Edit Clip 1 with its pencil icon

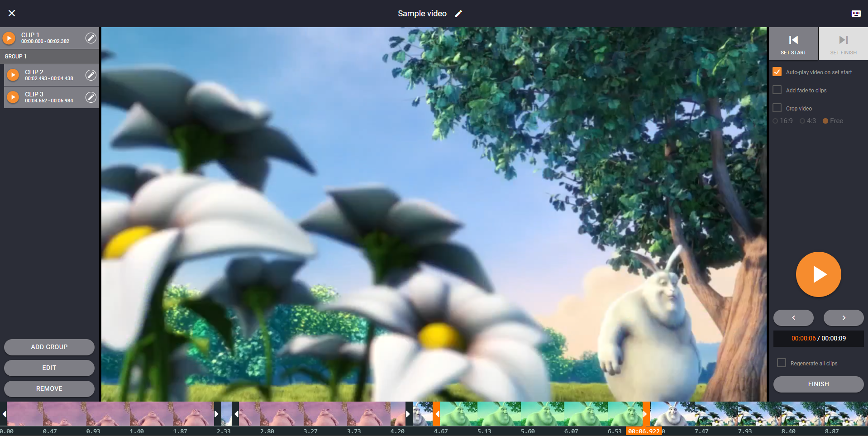tap(91, 38)
